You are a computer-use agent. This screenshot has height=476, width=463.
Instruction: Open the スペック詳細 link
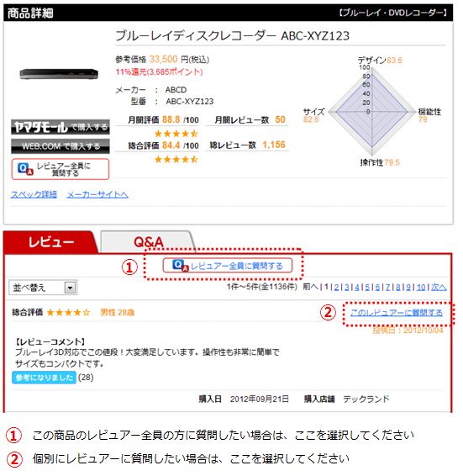coord(34,194)
